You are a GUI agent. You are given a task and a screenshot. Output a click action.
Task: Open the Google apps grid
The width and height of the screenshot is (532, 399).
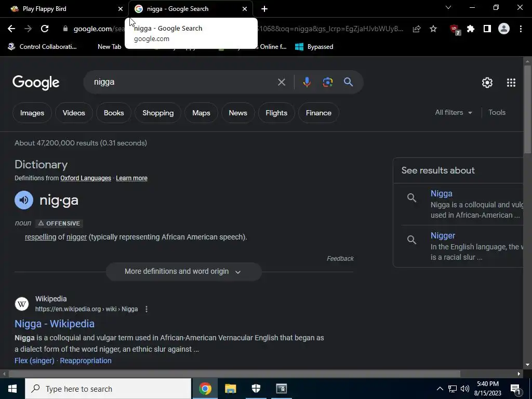511,83
